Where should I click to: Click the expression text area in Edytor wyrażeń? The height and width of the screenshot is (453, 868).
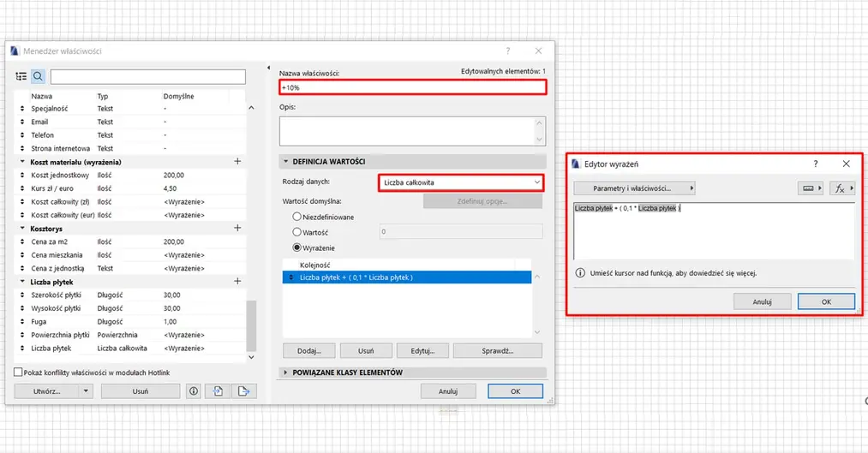(x=714, y=230)
